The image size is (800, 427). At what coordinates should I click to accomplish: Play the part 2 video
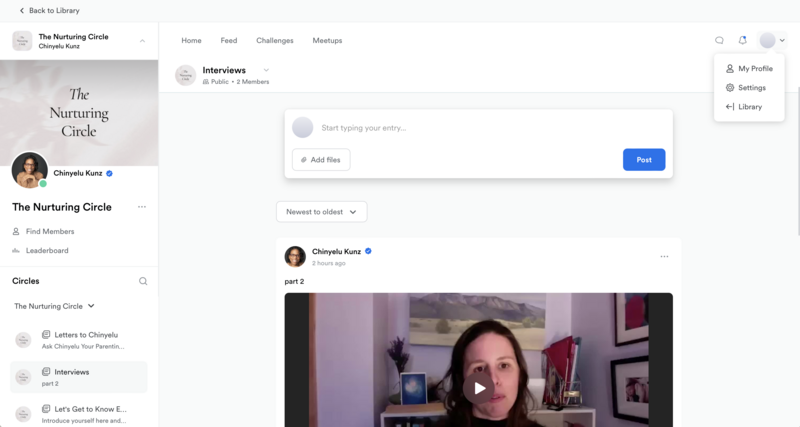(479, 388)
